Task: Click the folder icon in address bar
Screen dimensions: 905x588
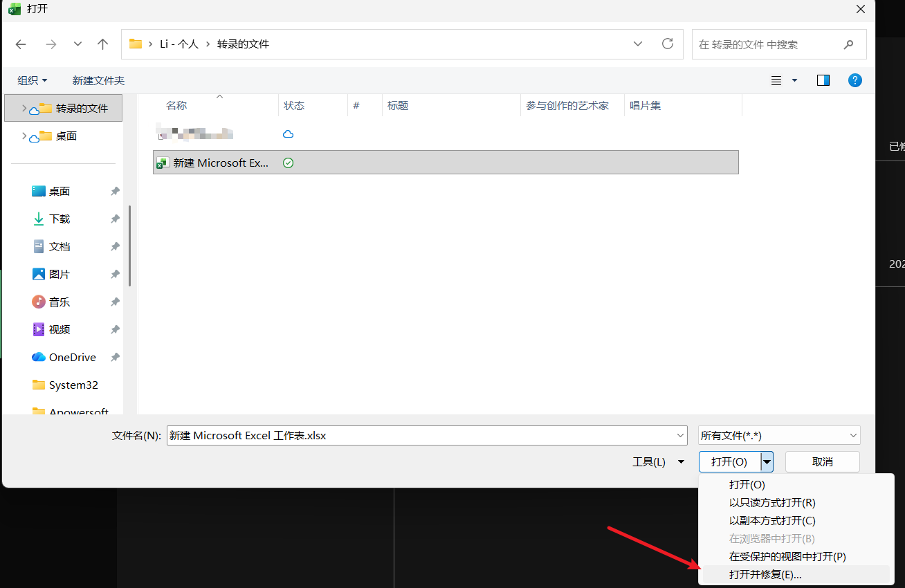Action: pos(136,44)
